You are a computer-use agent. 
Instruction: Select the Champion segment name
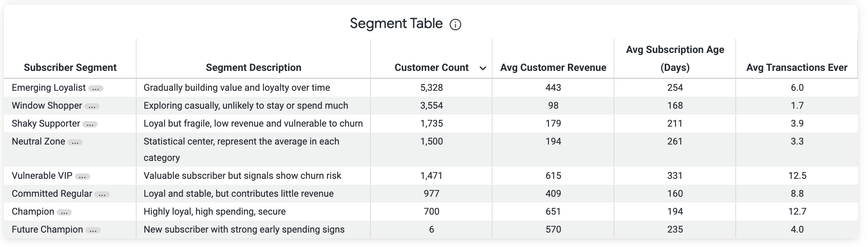coord(33,212)
